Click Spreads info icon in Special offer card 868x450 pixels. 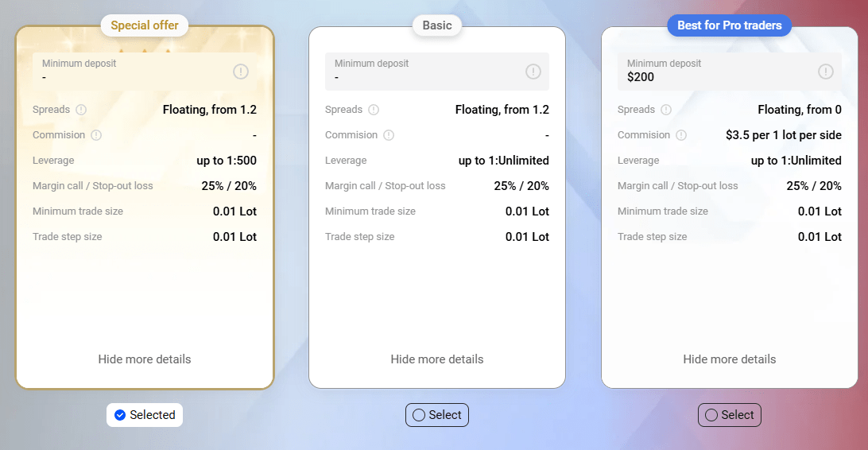click(x=81, y=110)
